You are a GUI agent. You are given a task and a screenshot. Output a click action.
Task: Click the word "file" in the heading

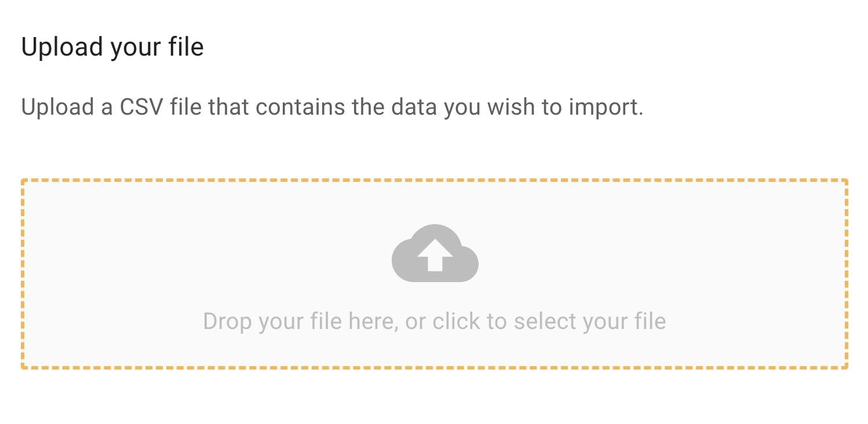(x=186, y=47)
